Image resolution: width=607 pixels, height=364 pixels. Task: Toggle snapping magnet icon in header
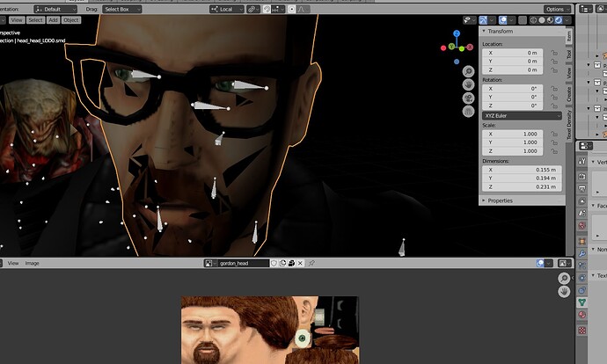click(x=267, y=9)
